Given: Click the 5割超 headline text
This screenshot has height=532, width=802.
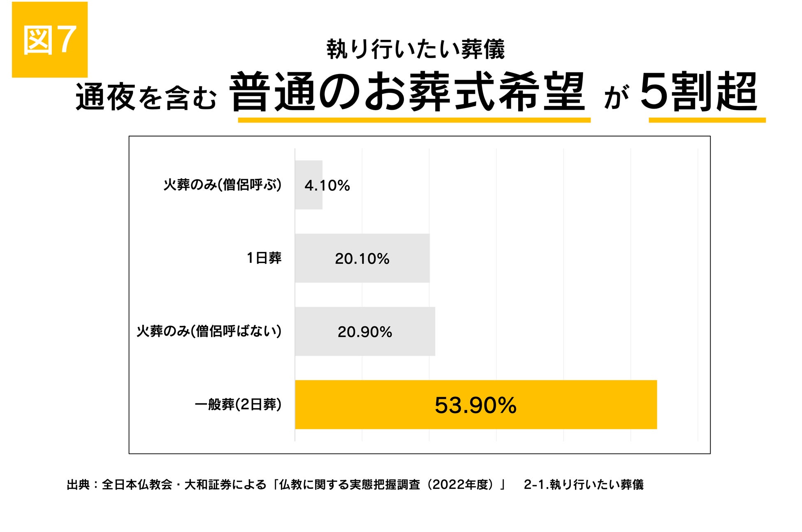Looking at the screenshot, I should coord(698,92).
